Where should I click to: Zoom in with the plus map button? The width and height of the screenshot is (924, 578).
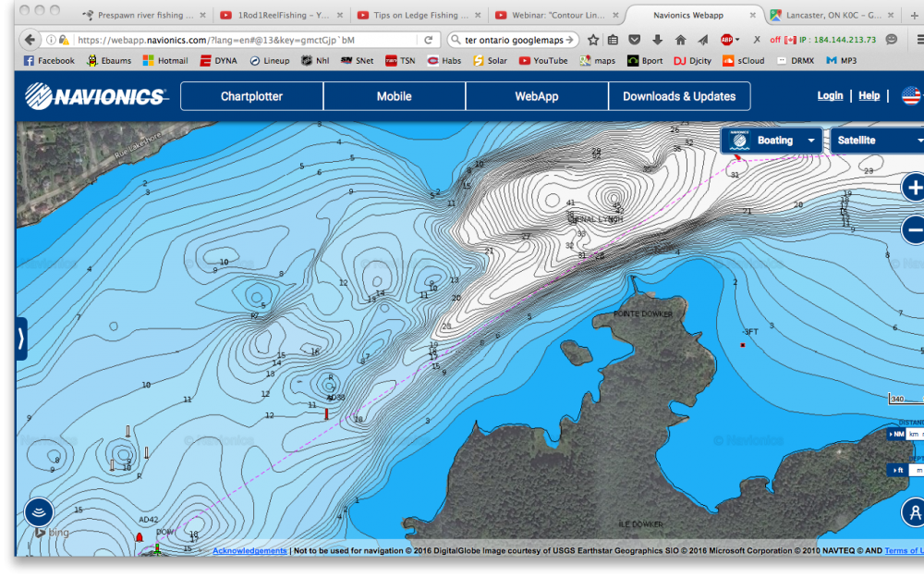click(914, 188)
